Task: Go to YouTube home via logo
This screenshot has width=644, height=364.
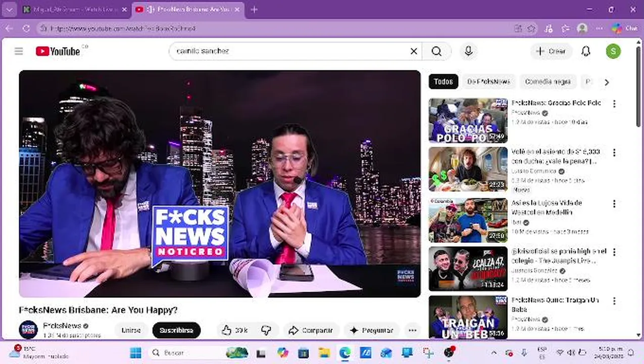Action: coord(58,51)
